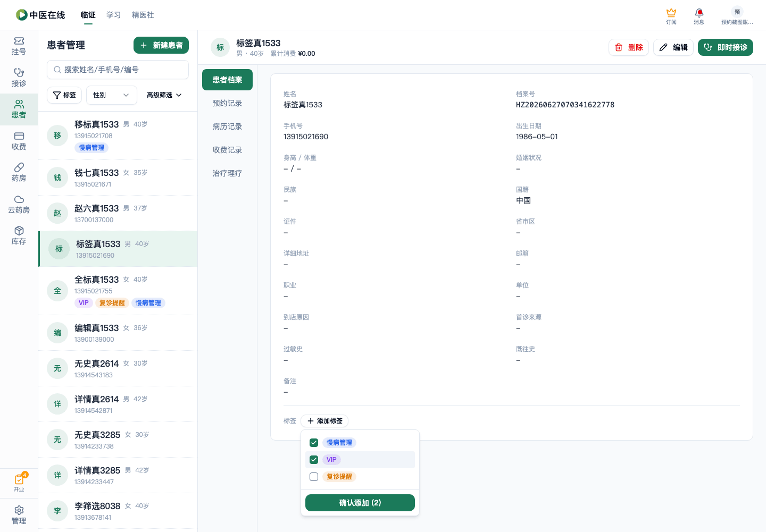Expand the 高级筛选 advanced filter
This screenshot has width=766, height=532.
(164, 95)
